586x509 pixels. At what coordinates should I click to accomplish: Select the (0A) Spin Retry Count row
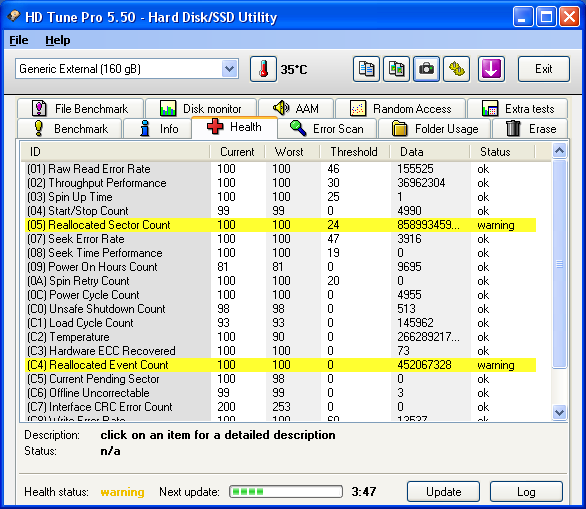[x=281, y=281]
